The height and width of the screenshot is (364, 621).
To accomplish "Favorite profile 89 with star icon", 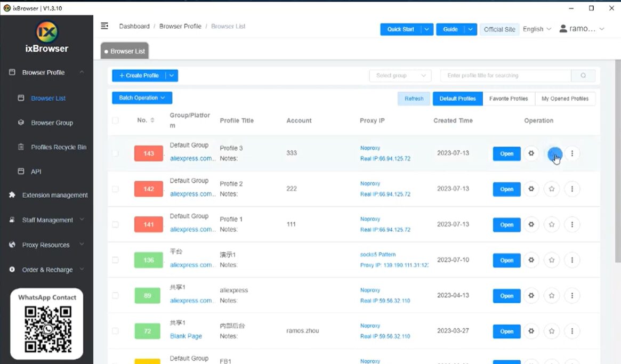I will pos(552,295).
